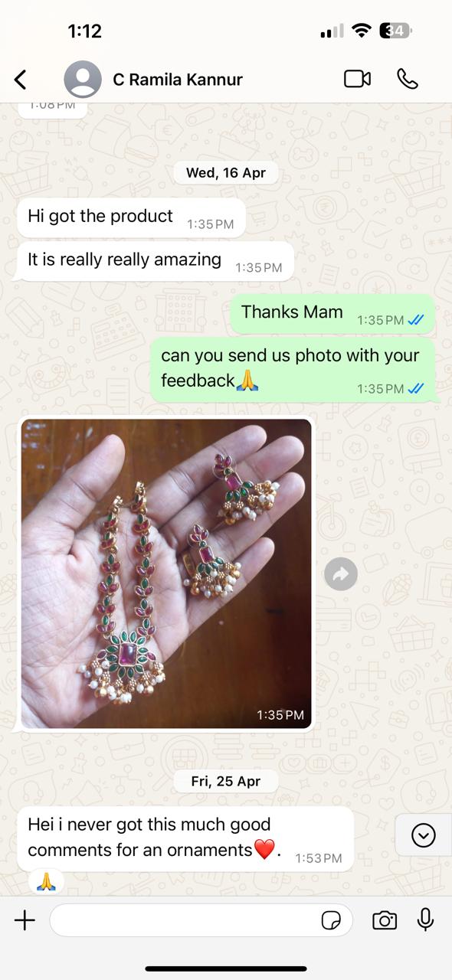Start a voice call via phone icon
Screen dimensions: 452x980
click(408, 79)
